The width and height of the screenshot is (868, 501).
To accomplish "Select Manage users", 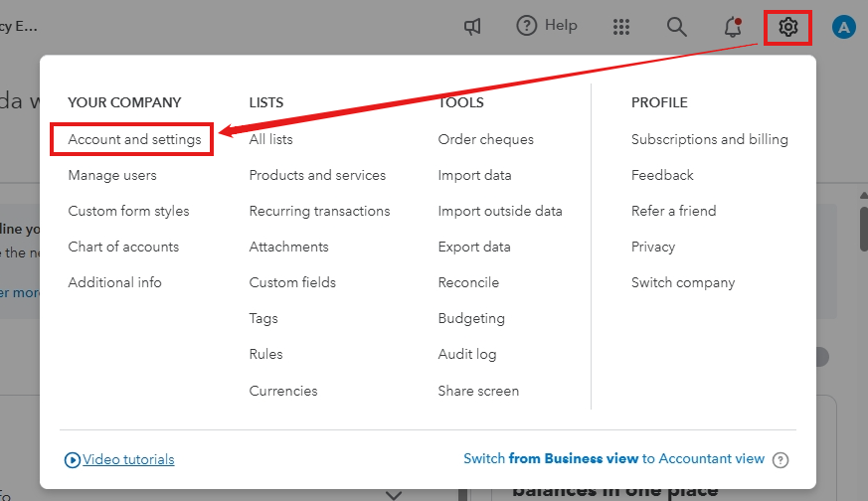I will tap(112, 176).
